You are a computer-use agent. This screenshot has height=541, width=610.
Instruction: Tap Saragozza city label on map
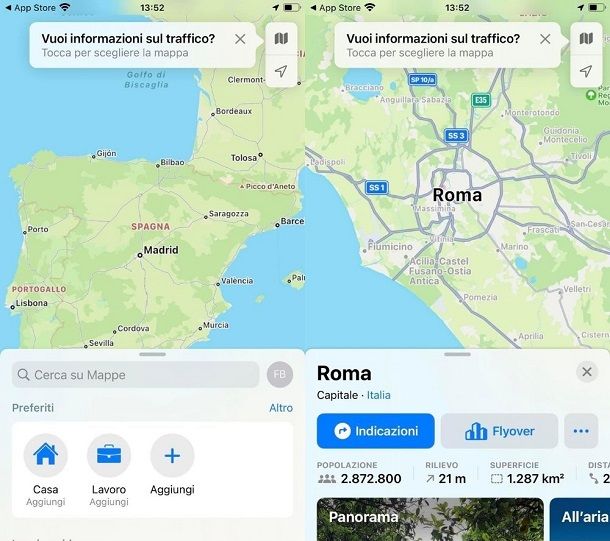(229, 214)
